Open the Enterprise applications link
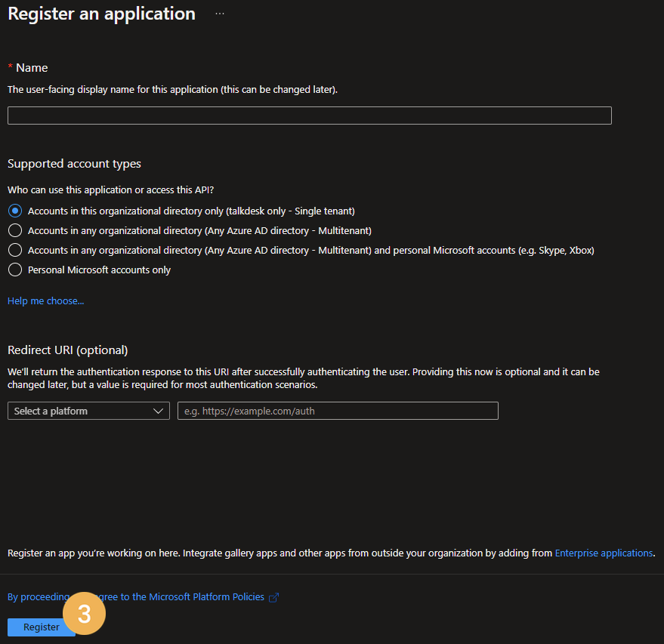664x644 pixels. [604, 553]
